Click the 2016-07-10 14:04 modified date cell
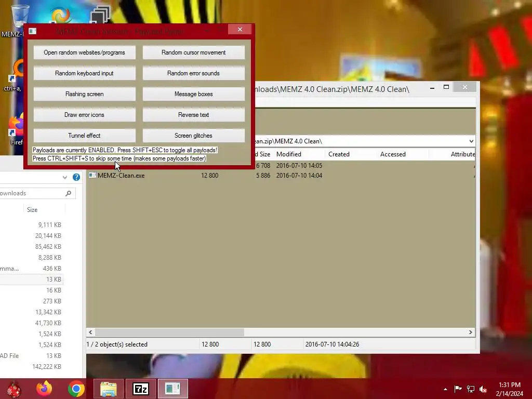This screenshot has height=399, width=532. (299, 176)
